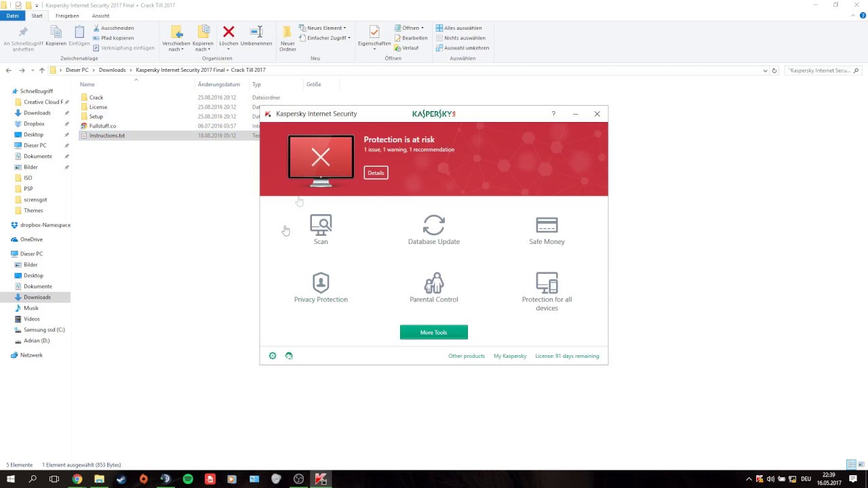Collapse the Explorer ribbon chevron
Viewport: 868px width, 488px height.
852,16
